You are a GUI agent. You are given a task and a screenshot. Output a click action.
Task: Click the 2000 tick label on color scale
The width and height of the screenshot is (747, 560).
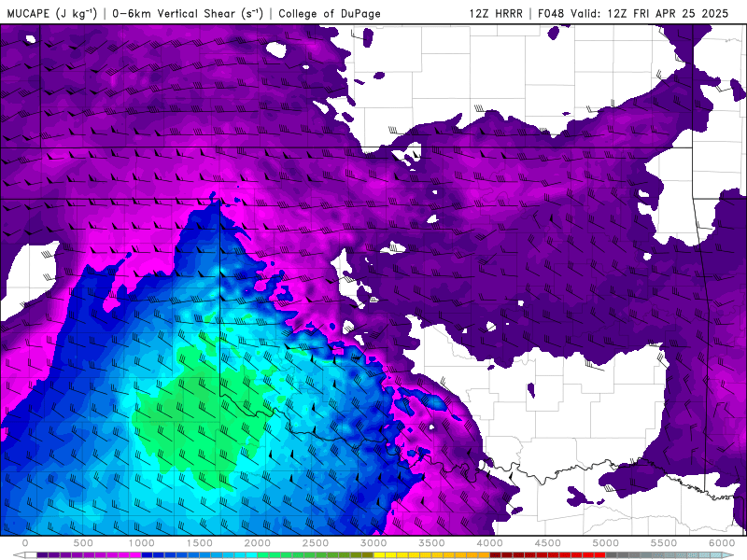pos(258,543)
